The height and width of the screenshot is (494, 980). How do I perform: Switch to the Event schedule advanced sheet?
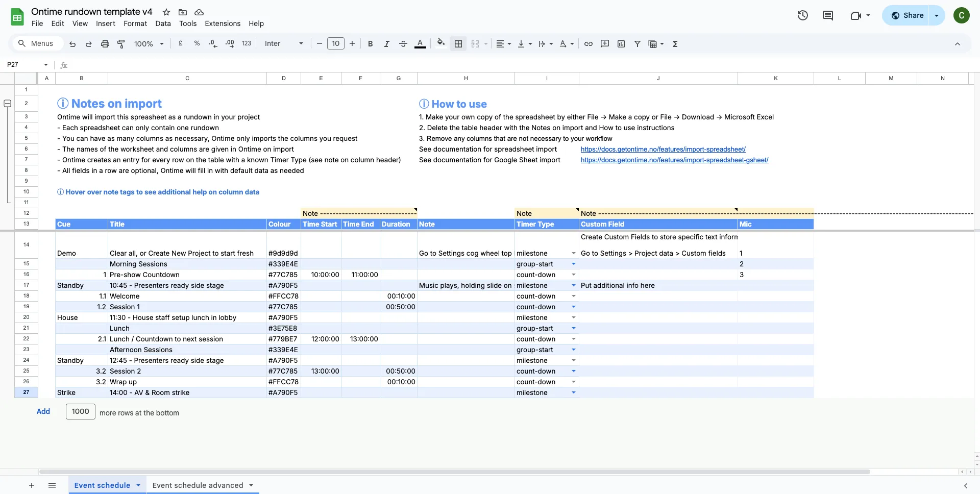197,485
